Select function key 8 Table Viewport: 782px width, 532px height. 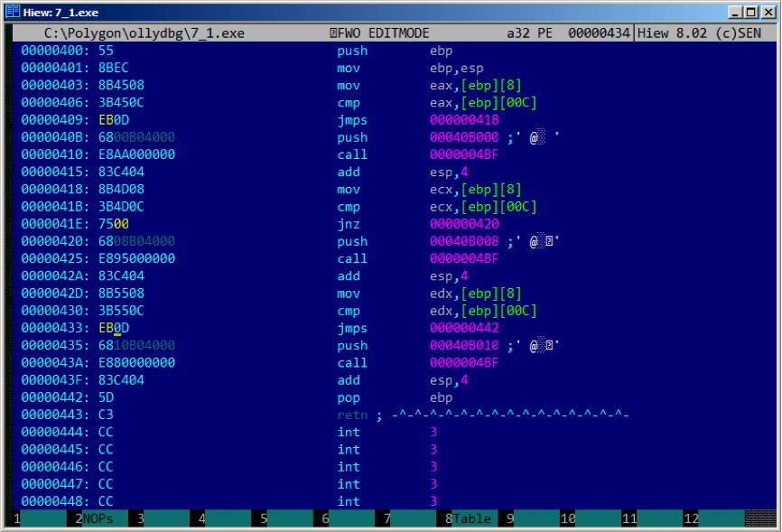[x=469, y=518]
